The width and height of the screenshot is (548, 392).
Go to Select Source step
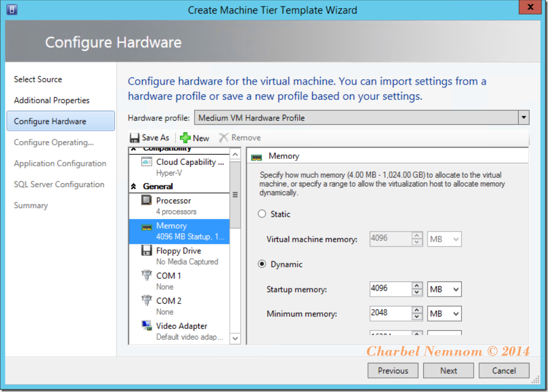38,79
